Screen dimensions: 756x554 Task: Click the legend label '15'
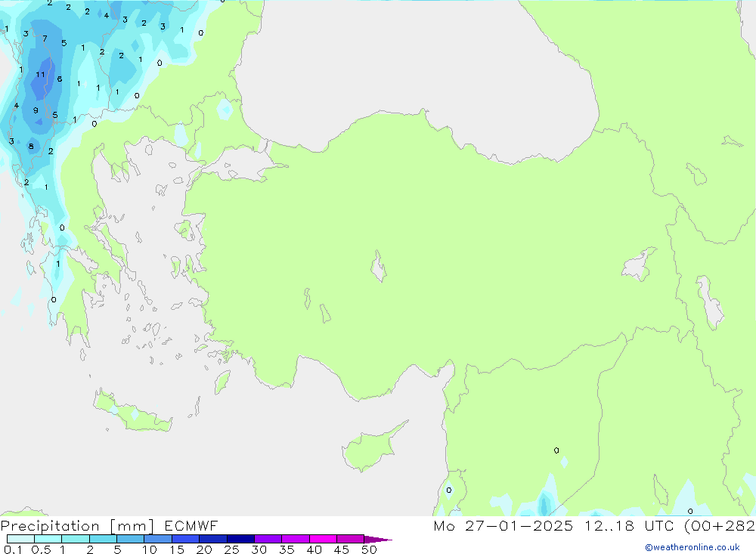pos(176,549)
